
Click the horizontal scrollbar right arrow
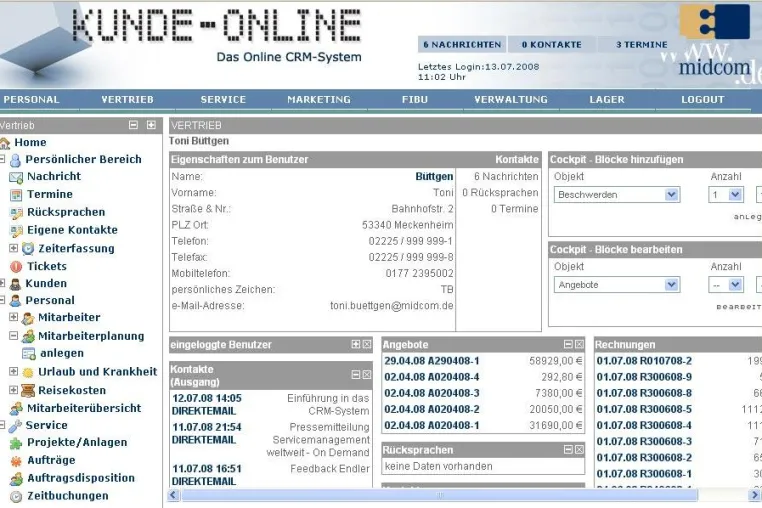pyautogui.click(x=755, y=495)
